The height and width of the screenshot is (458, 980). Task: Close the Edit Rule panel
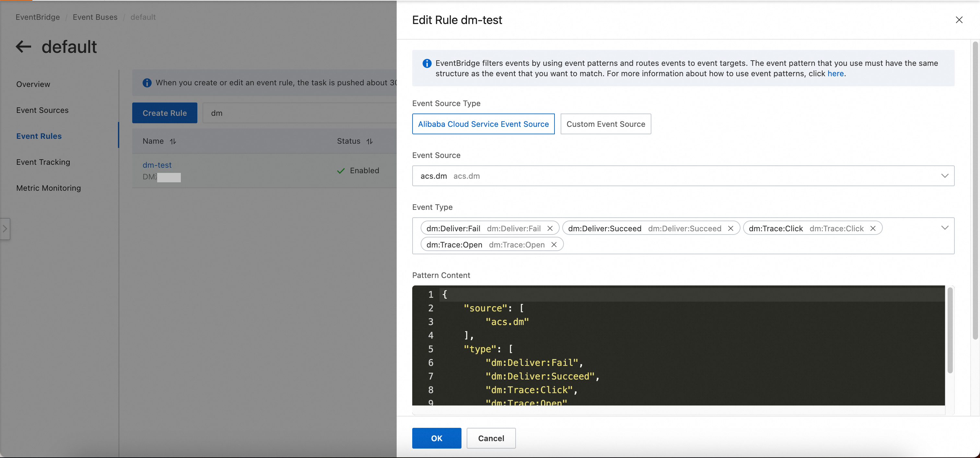coord(959,20)
